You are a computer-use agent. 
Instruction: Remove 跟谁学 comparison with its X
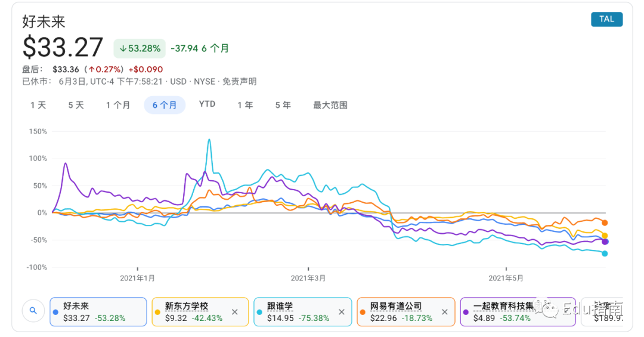coord(341,312)
